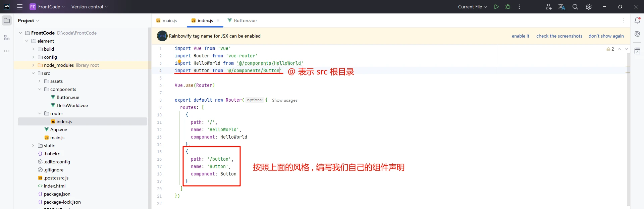This screenshot has width=644, height=209.
Task: Open the Version control dropdown
Action: tap(90, 7)
